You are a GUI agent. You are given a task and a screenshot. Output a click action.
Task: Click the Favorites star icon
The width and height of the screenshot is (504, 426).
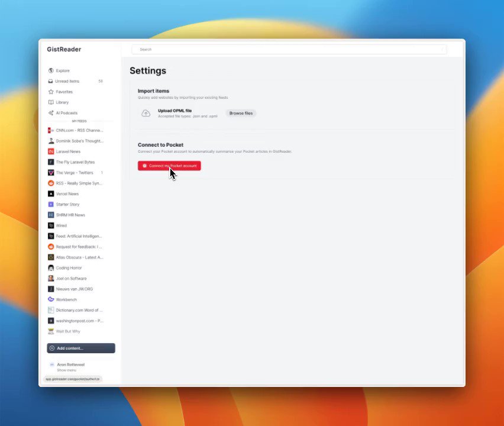51,92
